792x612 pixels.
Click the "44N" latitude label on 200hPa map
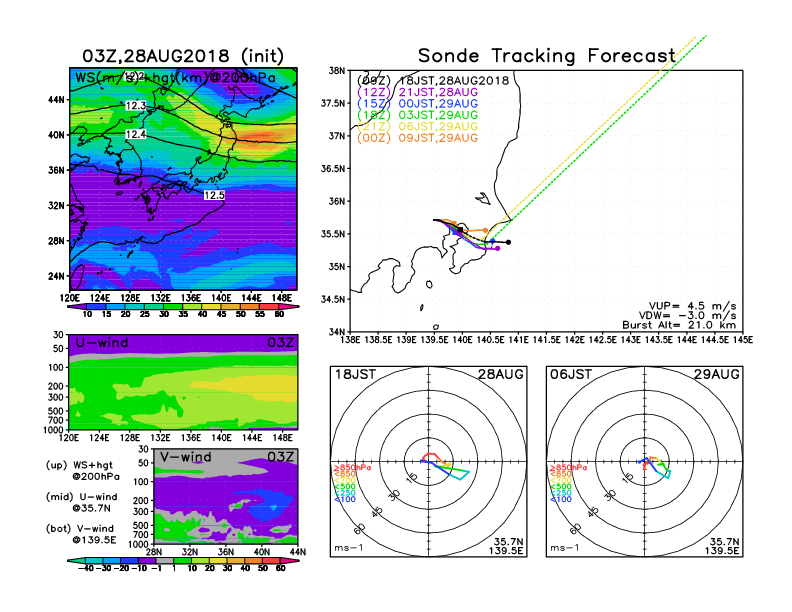(x=57, y=100)
